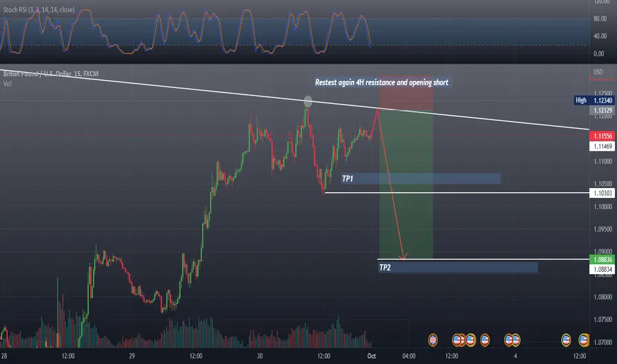Screen dimensions: 617x364
Task: Click the 1.10303 horizontal line price label
Action: (602, 193)
